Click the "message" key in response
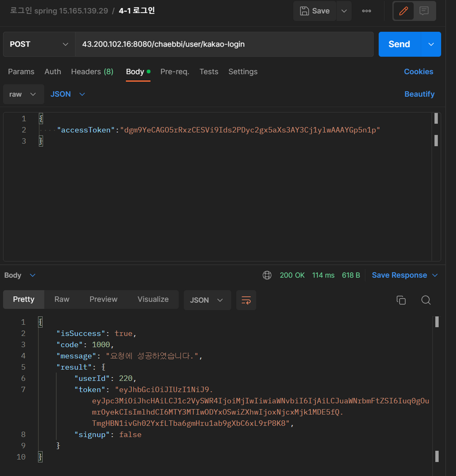Screen dimensions: 456x476 pos(76,356)
